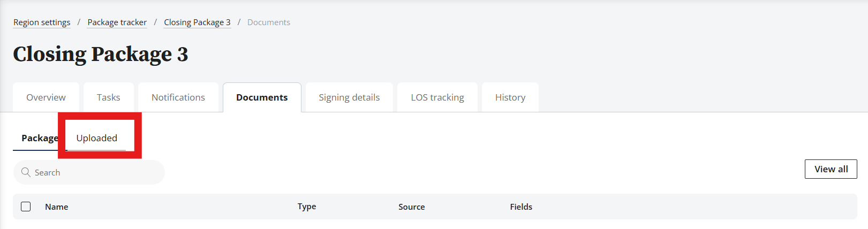The height and width of the screenshot is (229, 868).
Task: Switch to the Uploaded sub-tab
Action: click(97, 138)
